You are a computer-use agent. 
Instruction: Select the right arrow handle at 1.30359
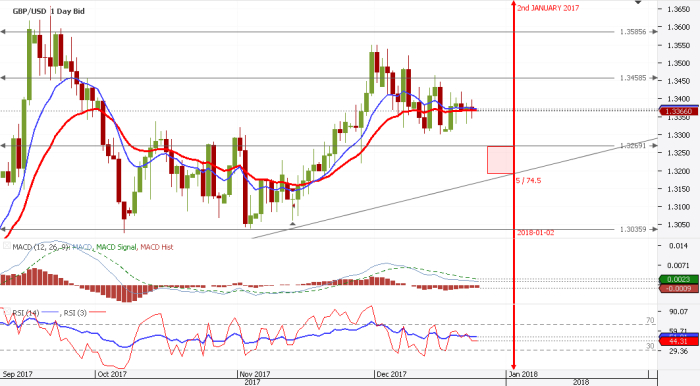tap(654, 229)
